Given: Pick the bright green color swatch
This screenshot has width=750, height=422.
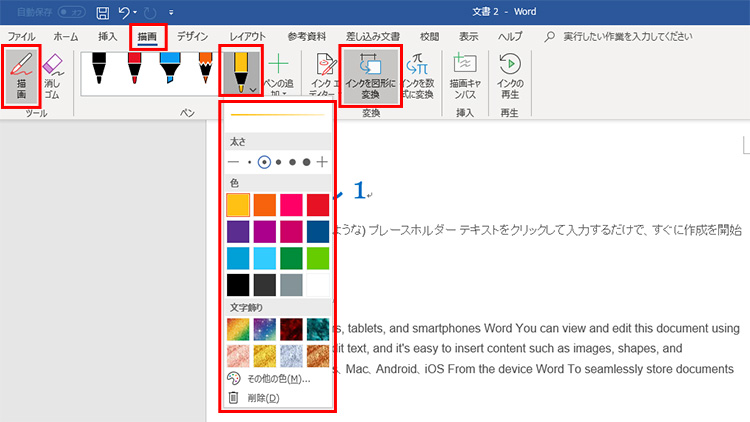Looking at the screenshot, I should (318, 257).
